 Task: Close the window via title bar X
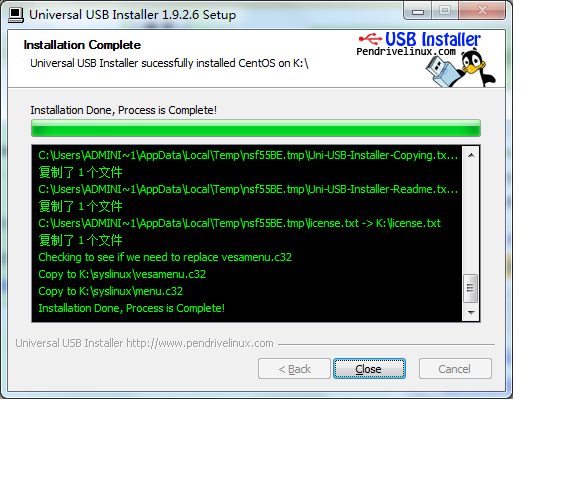[x=482, y=11]
